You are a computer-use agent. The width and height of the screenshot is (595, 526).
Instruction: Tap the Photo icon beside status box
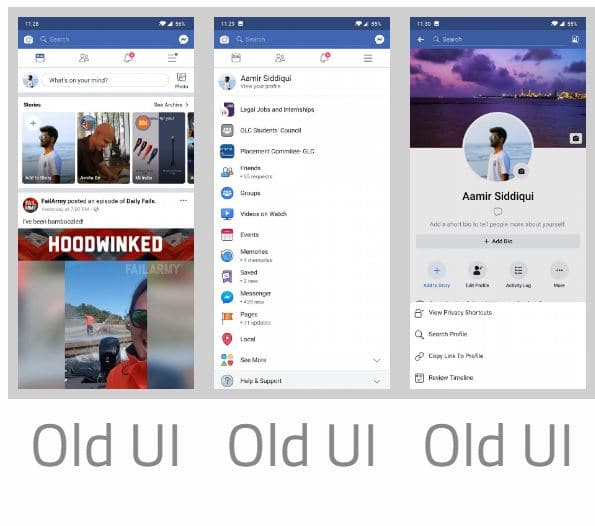[x=181, y=80]
